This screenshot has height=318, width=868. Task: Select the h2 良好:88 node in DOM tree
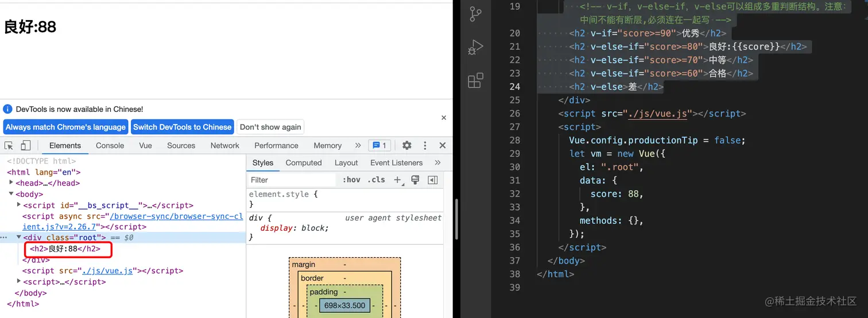click(x=65, y=249)
